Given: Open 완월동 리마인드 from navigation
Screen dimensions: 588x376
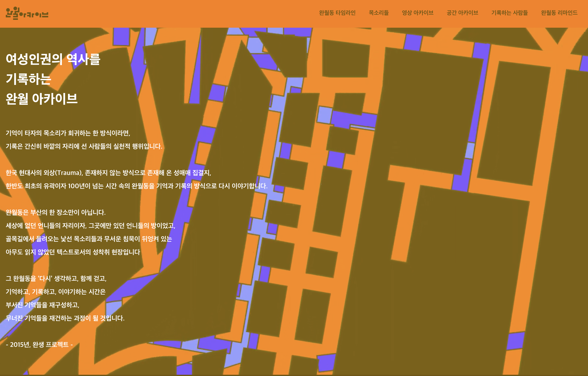Looking at the screenshot, I should [559, 13].
